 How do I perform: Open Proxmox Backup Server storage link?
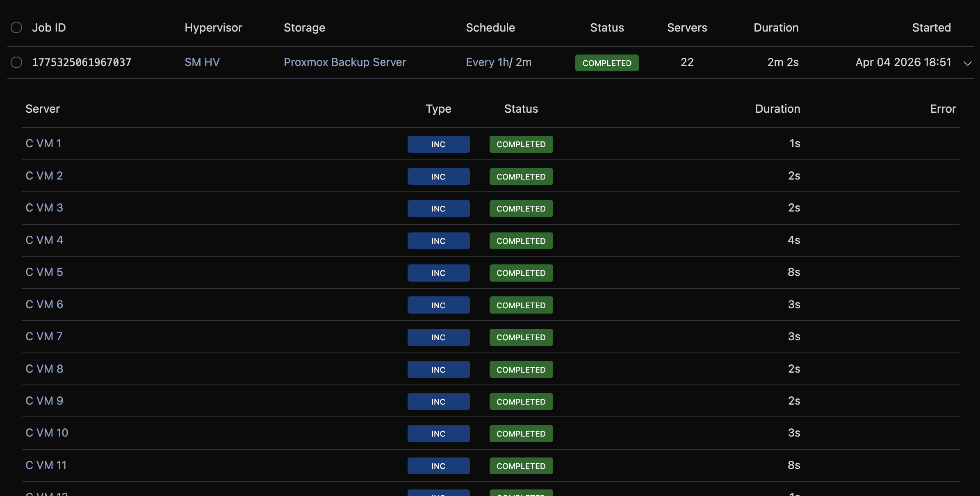click(344, 62)
